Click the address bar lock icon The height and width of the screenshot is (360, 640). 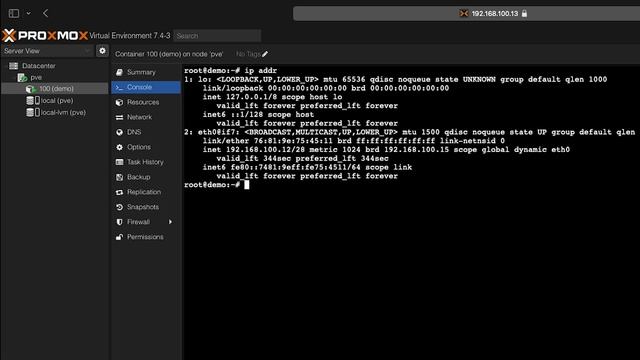[x=524, y=13]
